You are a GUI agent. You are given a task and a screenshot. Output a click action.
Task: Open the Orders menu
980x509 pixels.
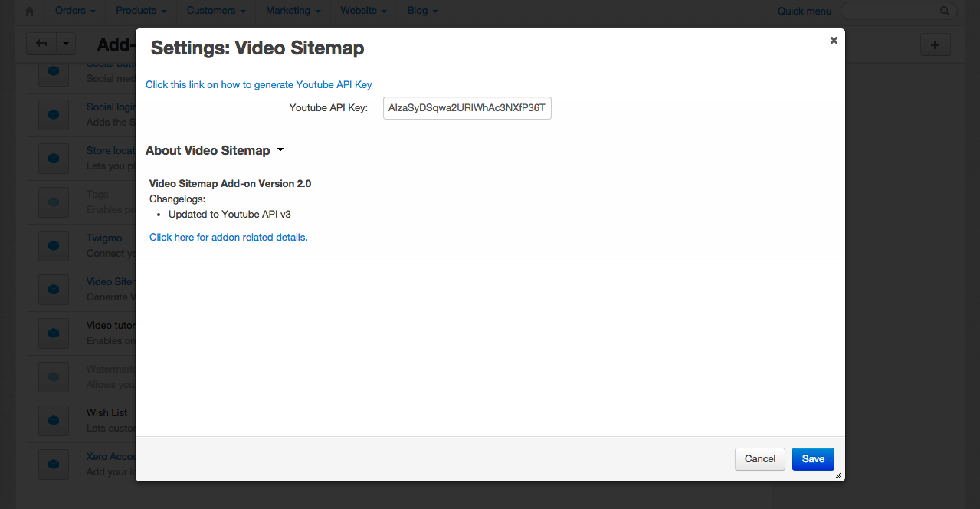click(75, 11)
